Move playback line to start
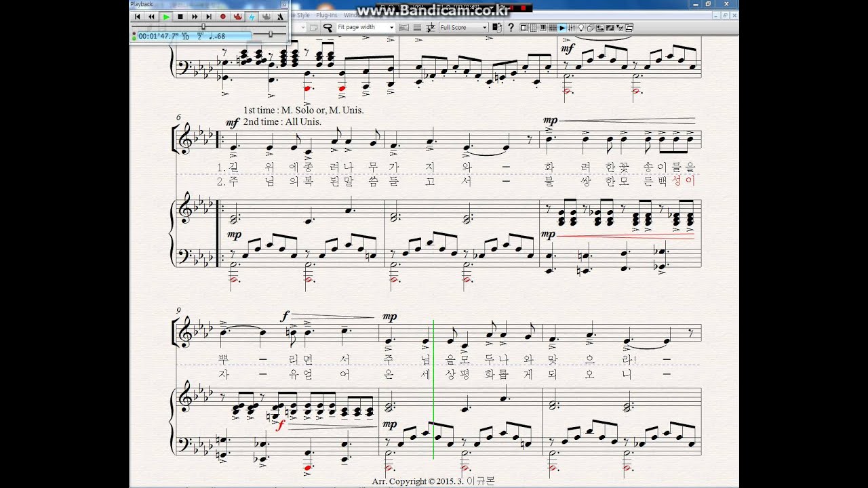 [x=138, y=16]
